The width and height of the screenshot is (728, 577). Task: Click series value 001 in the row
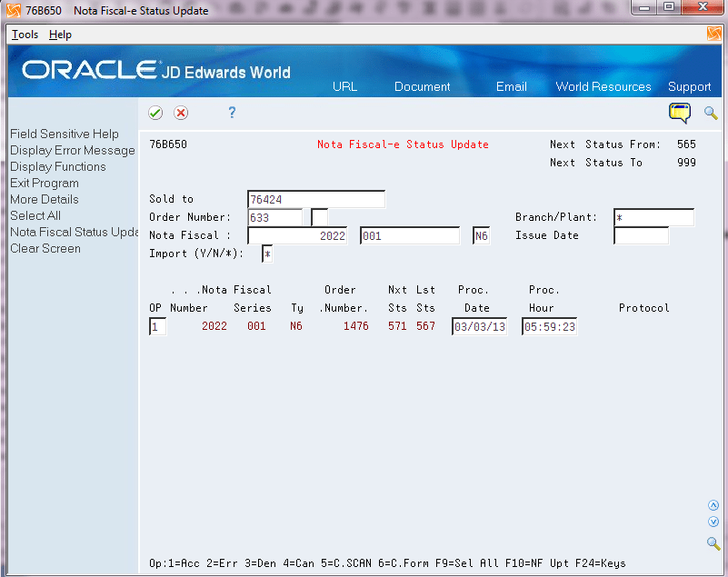[256, 326]
